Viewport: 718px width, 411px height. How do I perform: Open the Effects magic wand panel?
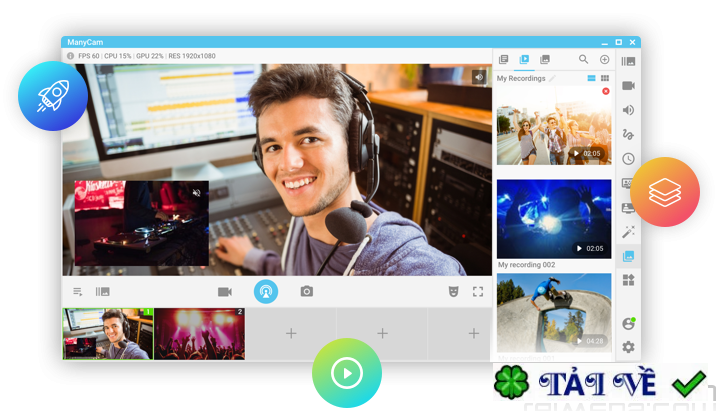pyautogui.click(x=628, y=232)
